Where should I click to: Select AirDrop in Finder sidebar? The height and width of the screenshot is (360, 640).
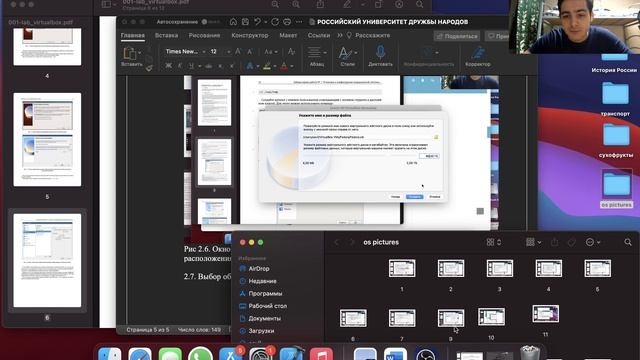click(x=259, y=269)
